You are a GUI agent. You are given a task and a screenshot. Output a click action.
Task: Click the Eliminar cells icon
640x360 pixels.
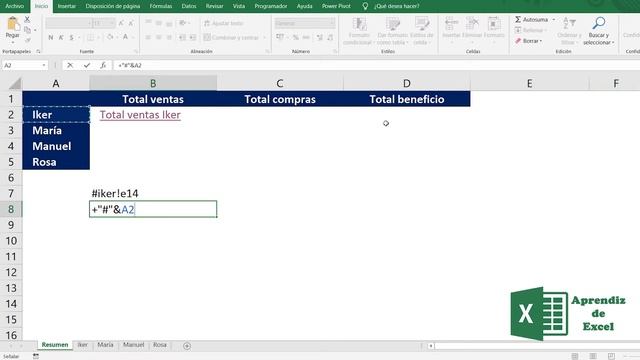point(472,24)
